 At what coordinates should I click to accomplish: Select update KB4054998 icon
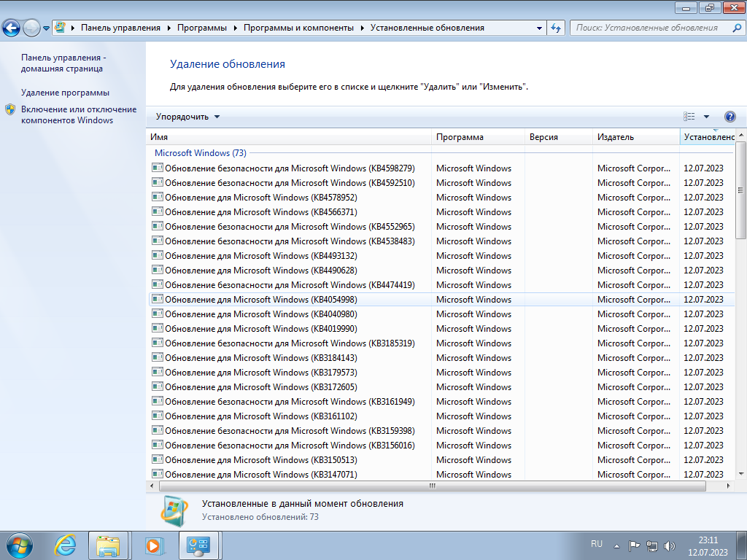pos(158,299)
